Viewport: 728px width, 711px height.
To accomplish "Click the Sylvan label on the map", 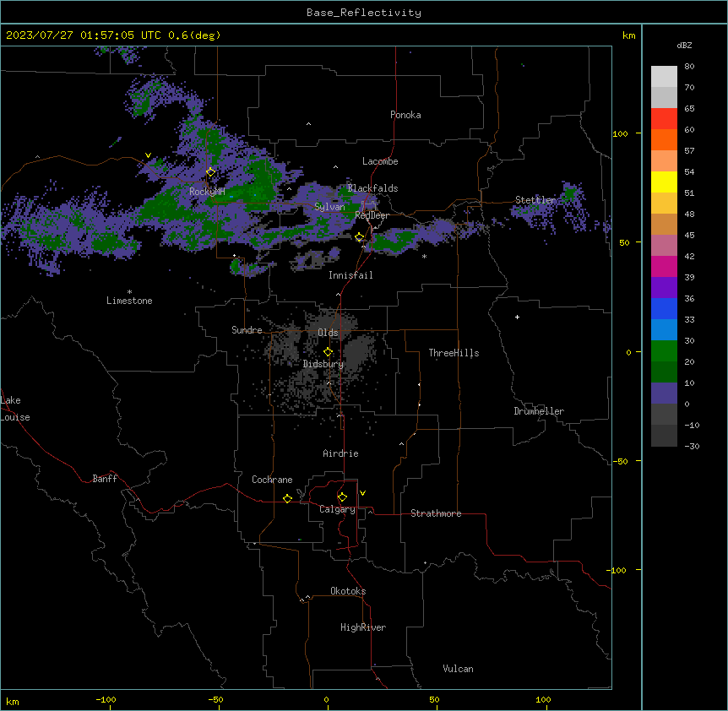I will click(329, 207).
